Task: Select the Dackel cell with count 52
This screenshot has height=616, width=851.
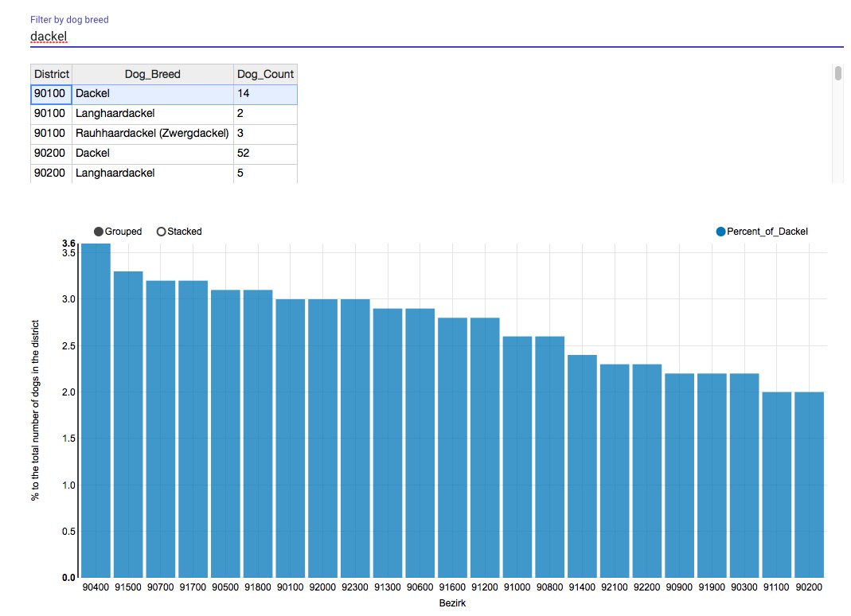Action: (153, 154)
